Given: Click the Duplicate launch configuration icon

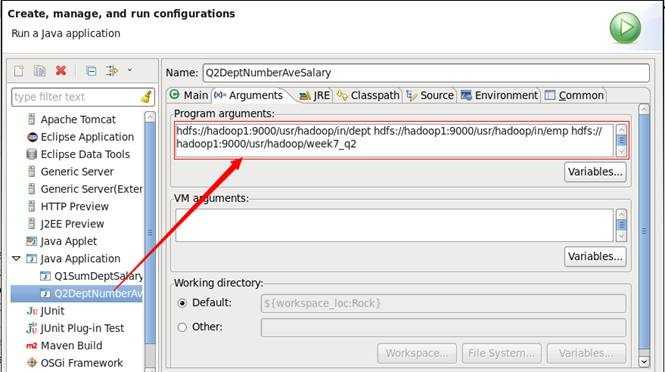Looking at the screenshot, I should [40, 71].
